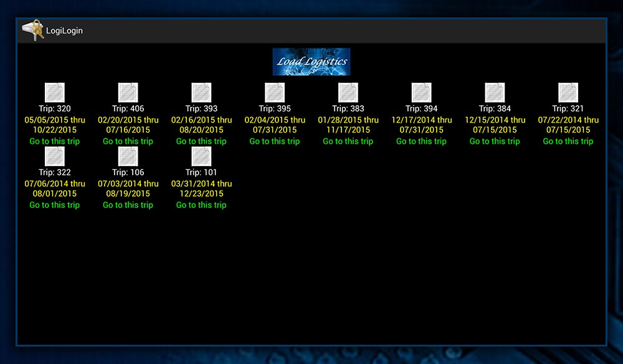Screen dimensions: 623x364
Task: Open document icon for Trip 406
Action: tap(128, 93)
